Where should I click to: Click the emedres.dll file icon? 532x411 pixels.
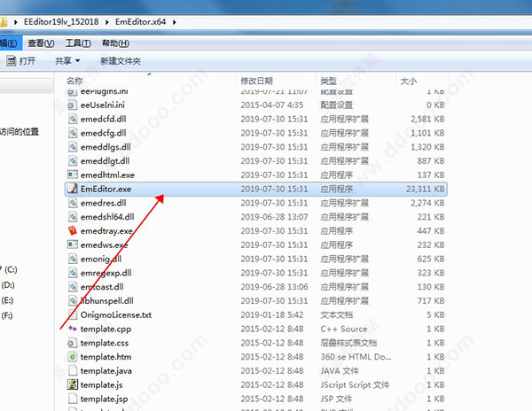[x=73, y=203]
